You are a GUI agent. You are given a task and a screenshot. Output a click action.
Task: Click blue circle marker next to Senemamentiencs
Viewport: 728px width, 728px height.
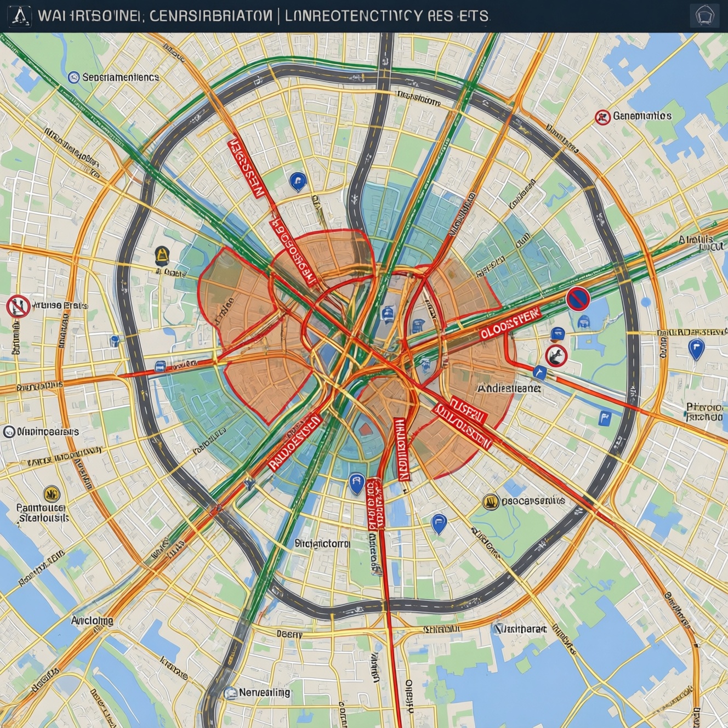click(73, 77)
